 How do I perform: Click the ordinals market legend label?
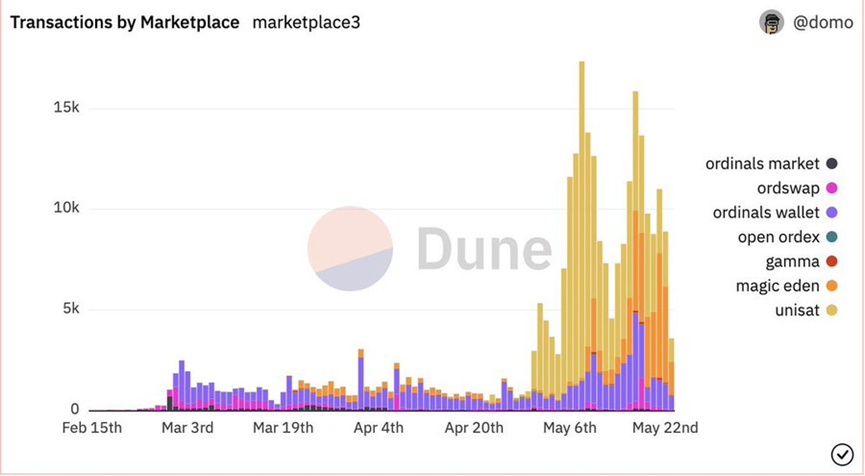[762, 164]
